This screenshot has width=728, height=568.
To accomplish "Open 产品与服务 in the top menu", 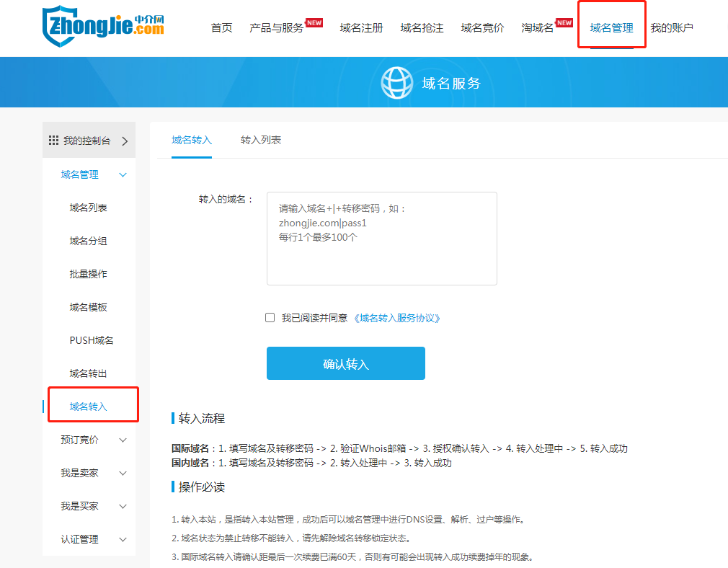I will tap(277, 27).
